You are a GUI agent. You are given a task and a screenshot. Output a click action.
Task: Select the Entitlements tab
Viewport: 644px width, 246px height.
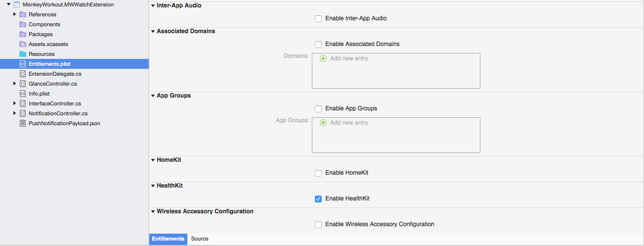coord(168,239)
